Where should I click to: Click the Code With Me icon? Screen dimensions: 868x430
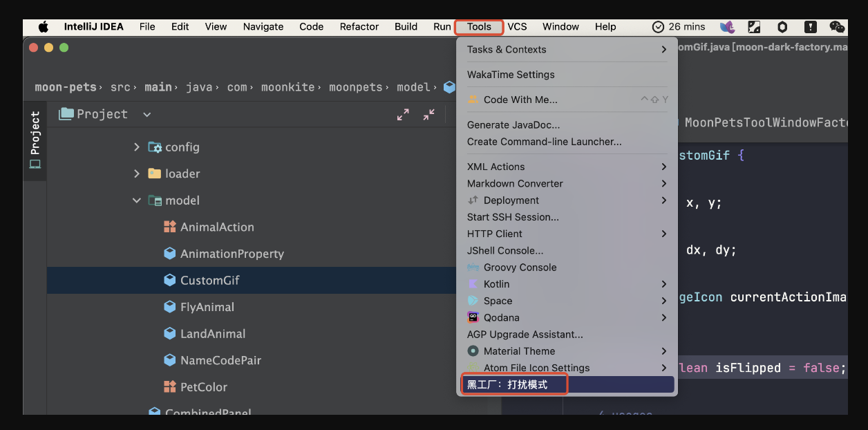point(473,99)
